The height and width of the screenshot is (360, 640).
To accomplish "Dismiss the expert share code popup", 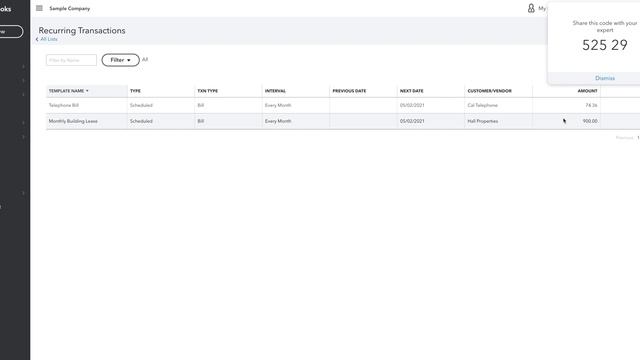I will [604, 78].
